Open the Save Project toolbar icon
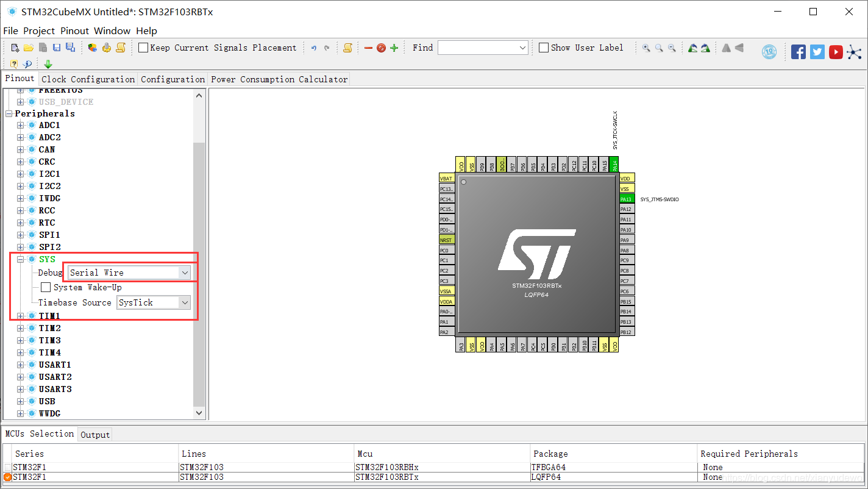Screen dimensions: 868x489 click(56, 47)
